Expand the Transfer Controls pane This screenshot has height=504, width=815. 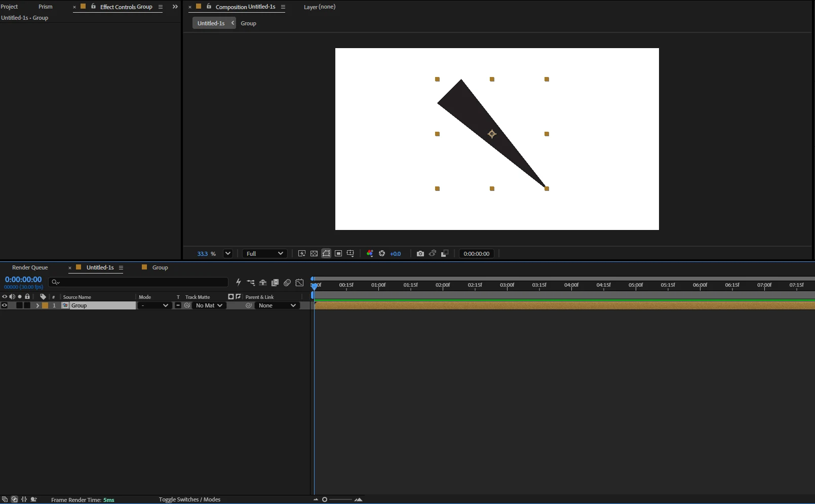pyautogui.click(x=15, y=499)
